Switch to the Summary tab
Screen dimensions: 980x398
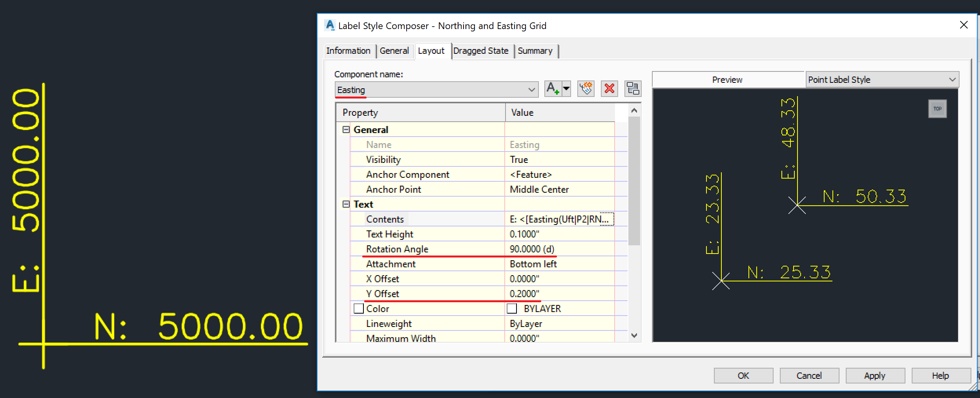pos(535,51)
